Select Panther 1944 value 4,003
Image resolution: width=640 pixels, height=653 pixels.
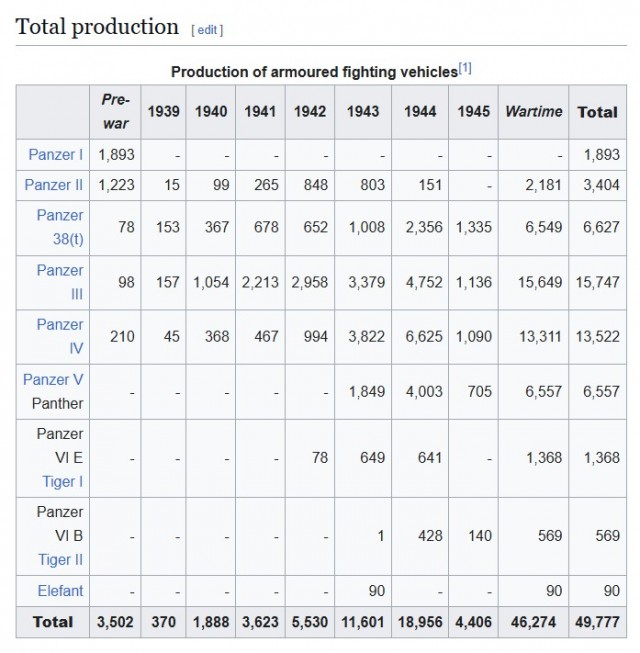(x=424, y=392)
